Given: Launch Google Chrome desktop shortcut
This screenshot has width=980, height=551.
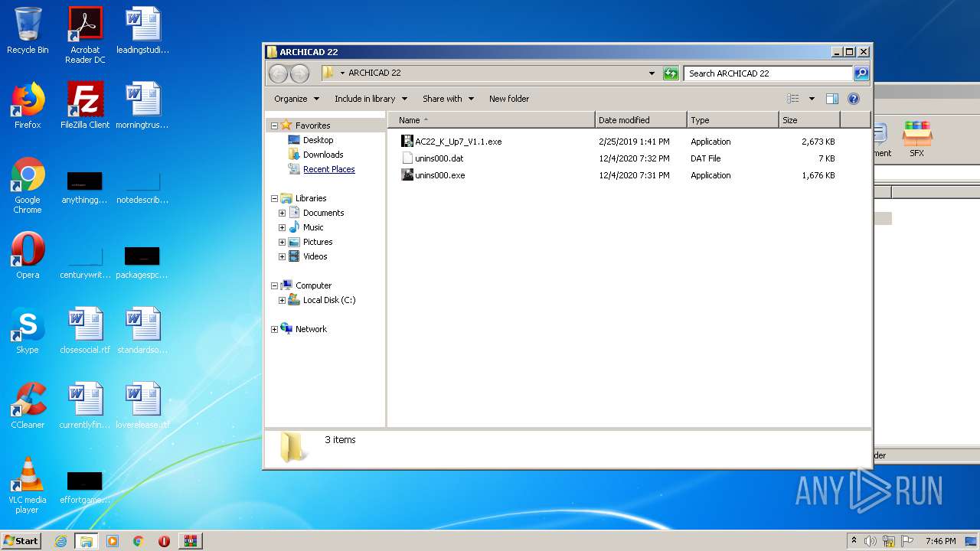Looking at the screenshot, I should pyautogui.click(x=28, y=185).
